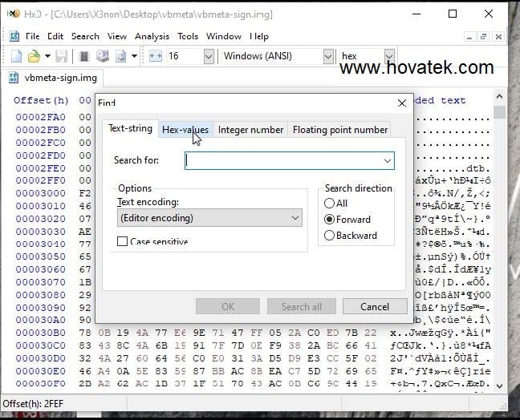Image resolution: width=520 pixels, height=420 pixels.
Task: Open the hex offset base dropdown
Action: 389,56
